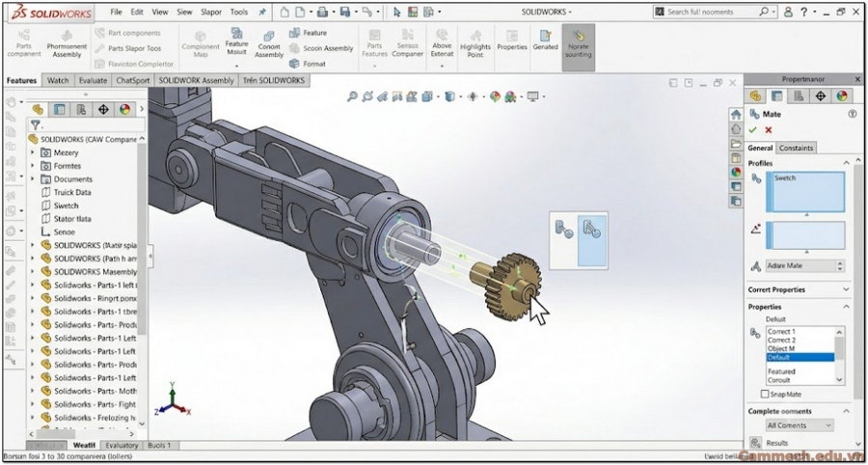The width and height of the screenshot is (868, 465).
Task: Click the Phormsenent Assembly icon
Action: pos(67,44)
